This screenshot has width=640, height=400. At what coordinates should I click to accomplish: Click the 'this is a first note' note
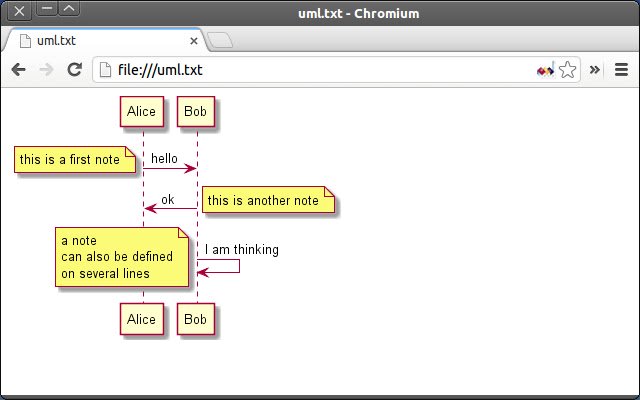(x=75, y=160)
